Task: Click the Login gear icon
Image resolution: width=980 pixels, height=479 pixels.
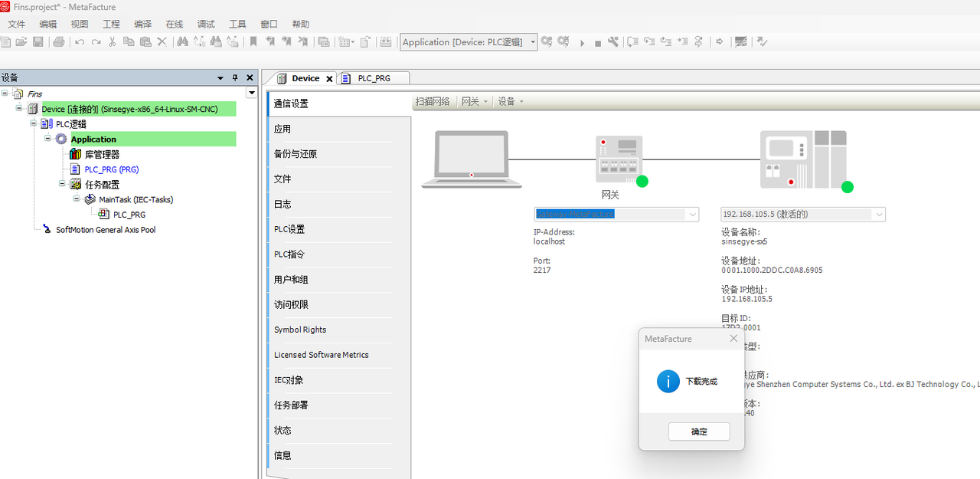Action: coord(546,42)
